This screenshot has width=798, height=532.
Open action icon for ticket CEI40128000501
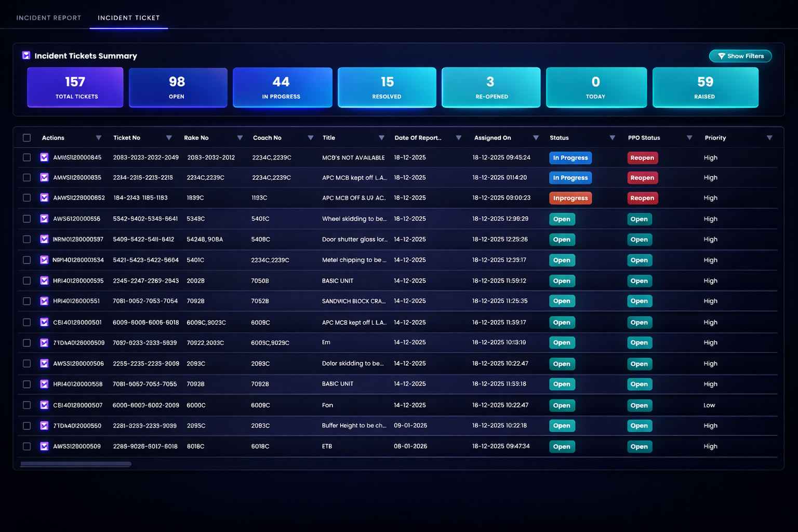(44, 323)
